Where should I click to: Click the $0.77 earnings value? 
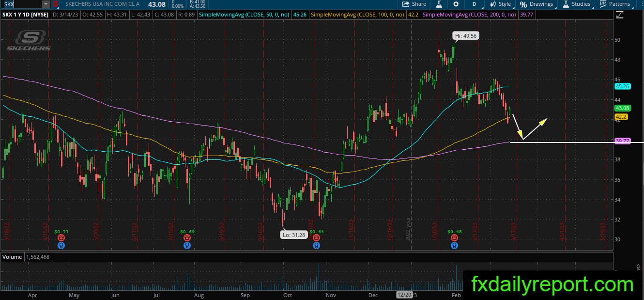(61, 232)
